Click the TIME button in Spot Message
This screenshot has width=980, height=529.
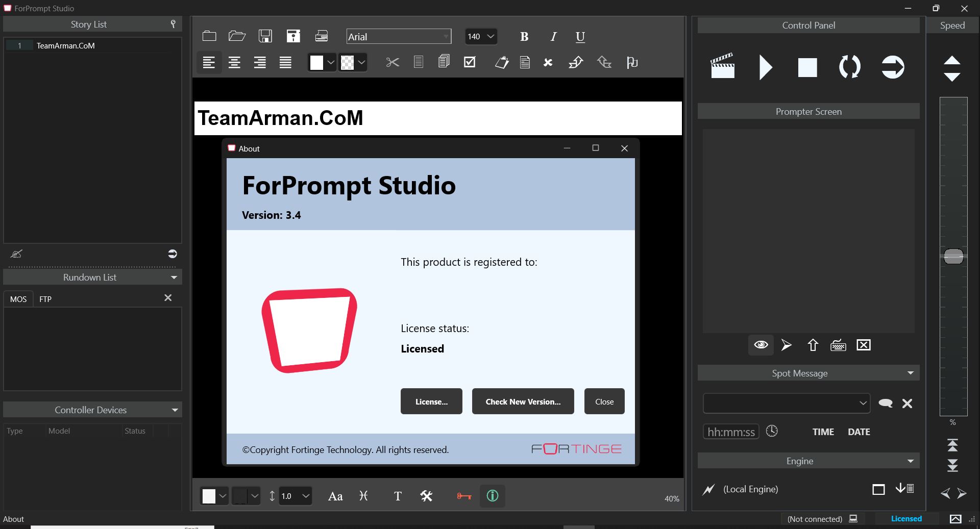coord(823,432)
